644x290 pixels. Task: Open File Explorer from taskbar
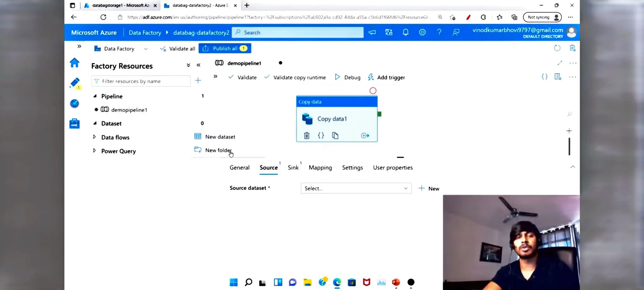click(x=308, y=282)
